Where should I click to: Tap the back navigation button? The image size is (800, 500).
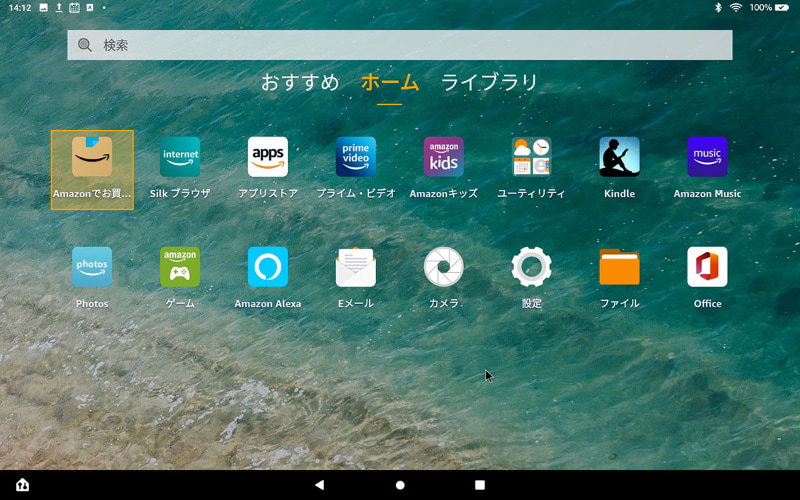[x=319, y=485]
